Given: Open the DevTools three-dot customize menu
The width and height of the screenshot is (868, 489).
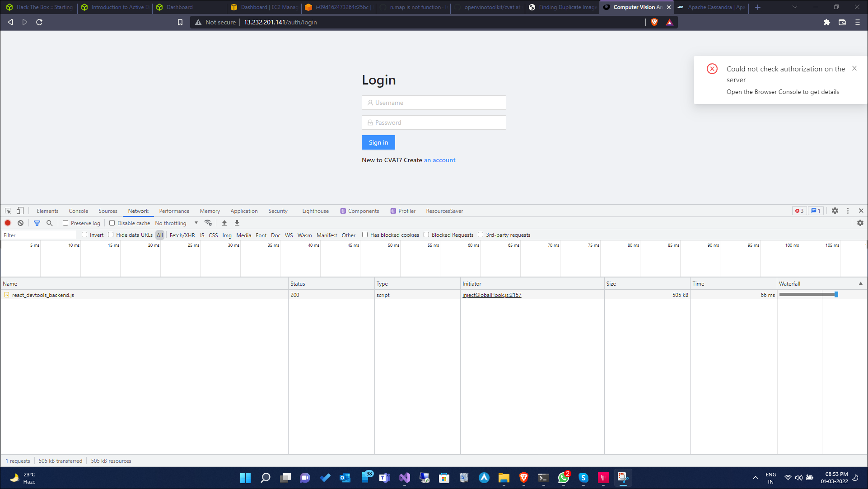Looking at the screenshot, I should click(848, 211).
